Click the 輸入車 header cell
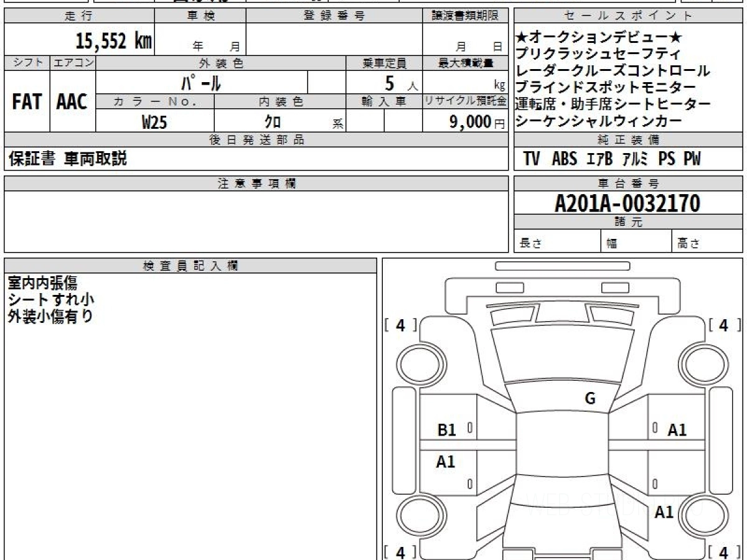Viewport: 747px width, 560px height. 384,101
